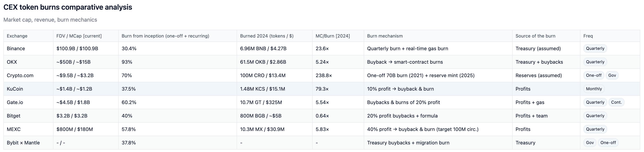Click the Exchange column header

click(x=17, y=36)
